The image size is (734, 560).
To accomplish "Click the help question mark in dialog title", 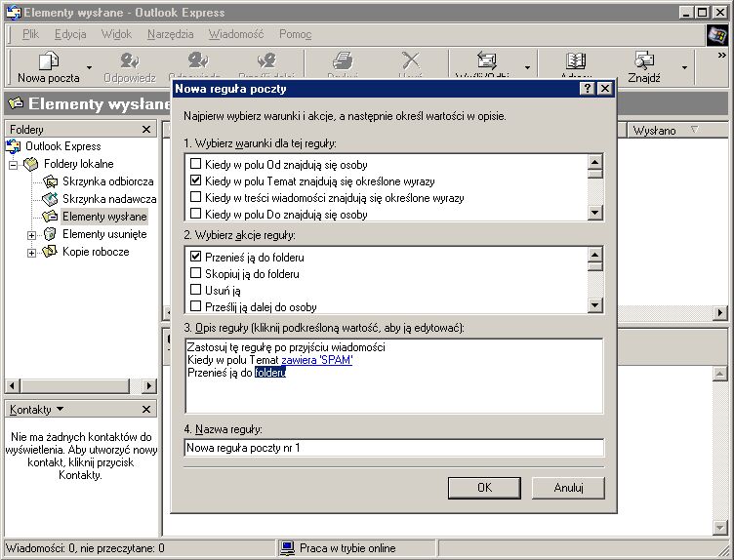I will point(587,89).
